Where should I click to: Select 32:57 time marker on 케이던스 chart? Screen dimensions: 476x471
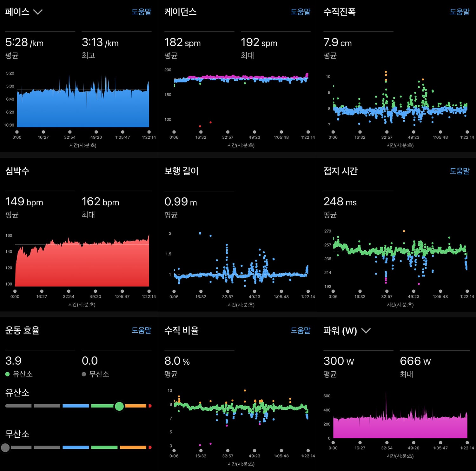(x=228, y=132)
